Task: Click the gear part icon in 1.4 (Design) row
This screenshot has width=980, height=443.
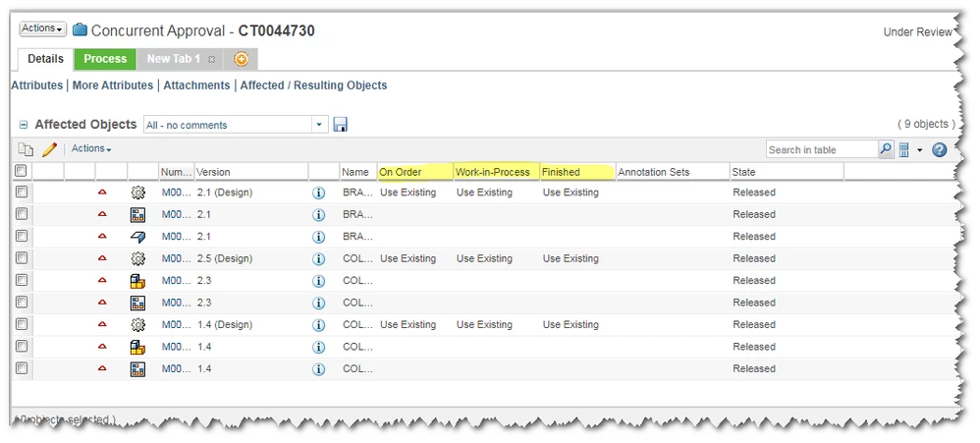Action: tap(138, 325)
